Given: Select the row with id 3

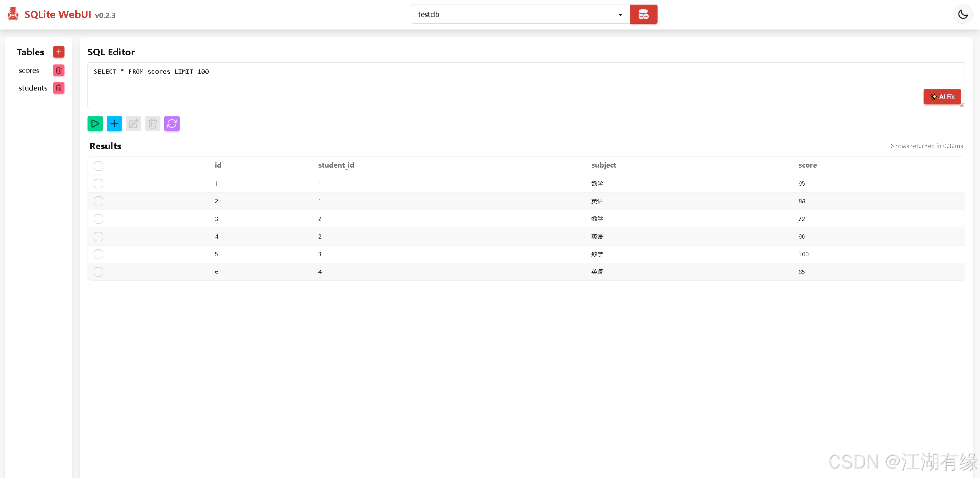Looking at the screenshot, I should tap(99, 219).
